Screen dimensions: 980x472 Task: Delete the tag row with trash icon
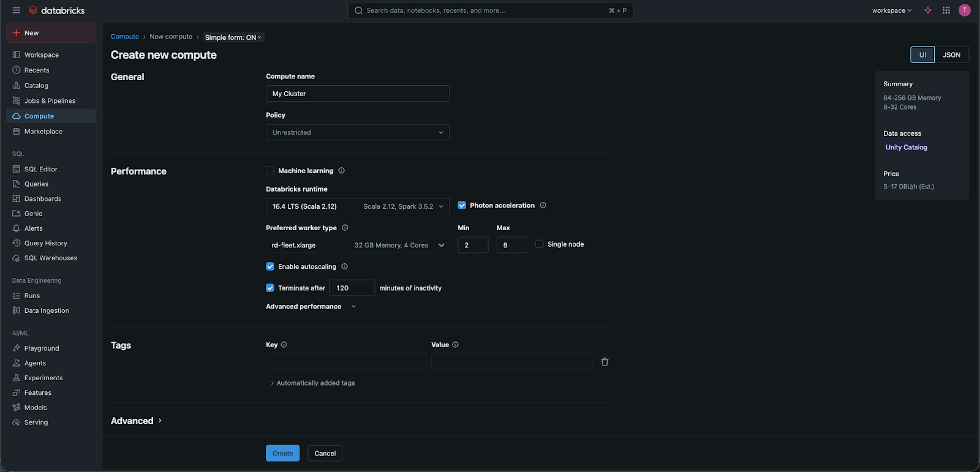(x=605, y=362)
